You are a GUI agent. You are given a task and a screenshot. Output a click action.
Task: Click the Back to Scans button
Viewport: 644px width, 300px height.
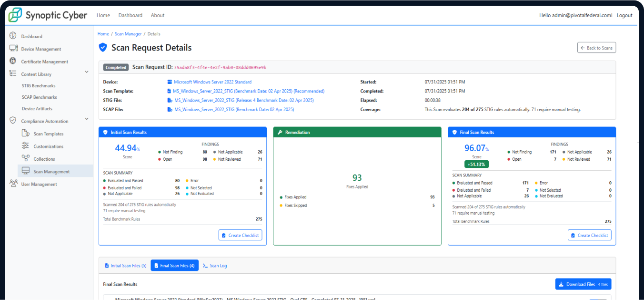point(596,48)
